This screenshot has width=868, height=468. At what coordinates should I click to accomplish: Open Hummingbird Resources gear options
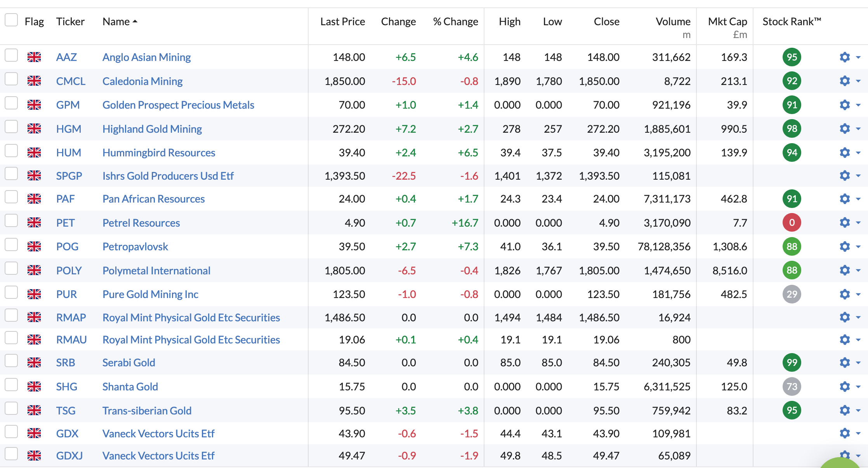(x=845, y=153)
